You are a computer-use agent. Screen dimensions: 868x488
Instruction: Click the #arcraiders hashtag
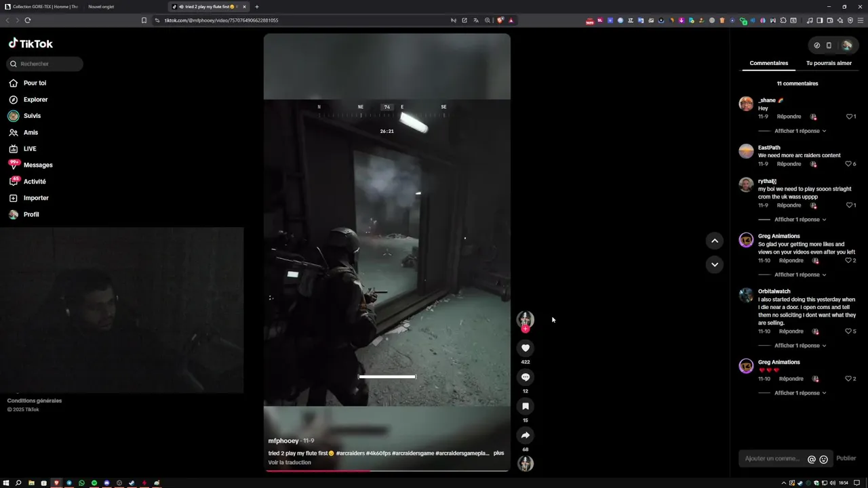tap(350, 453)
